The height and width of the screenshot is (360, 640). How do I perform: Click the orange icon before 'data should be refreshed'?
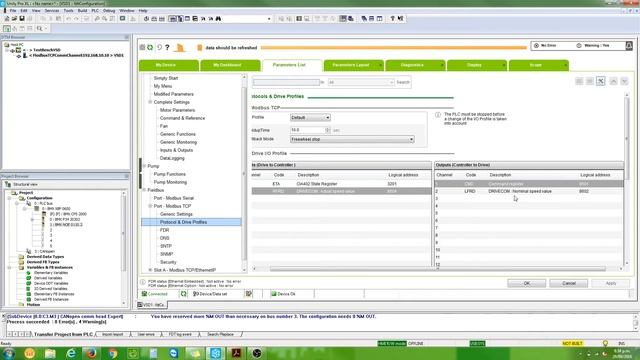pos(200,48)
